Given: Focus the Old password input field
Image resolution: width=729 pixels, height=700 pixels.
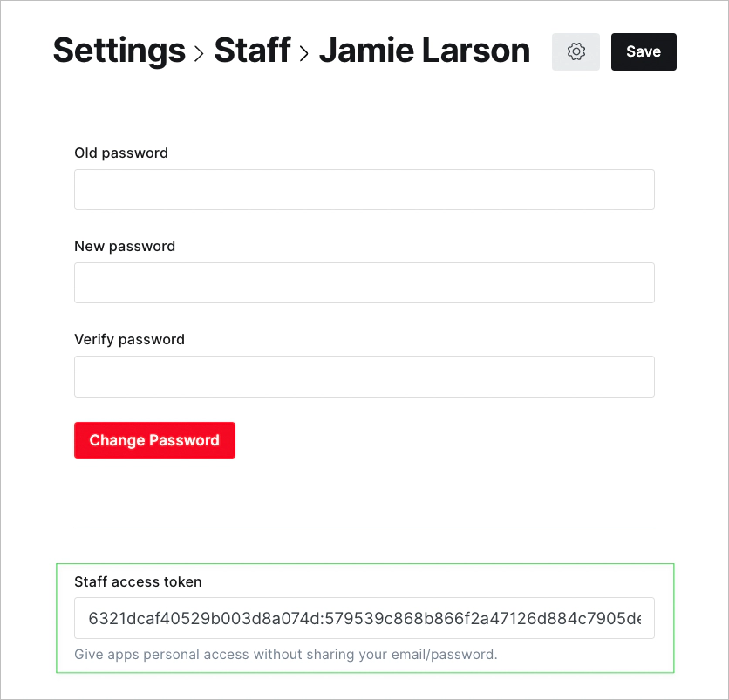Looking at the screenshot, I should click(x=364, y=190).
